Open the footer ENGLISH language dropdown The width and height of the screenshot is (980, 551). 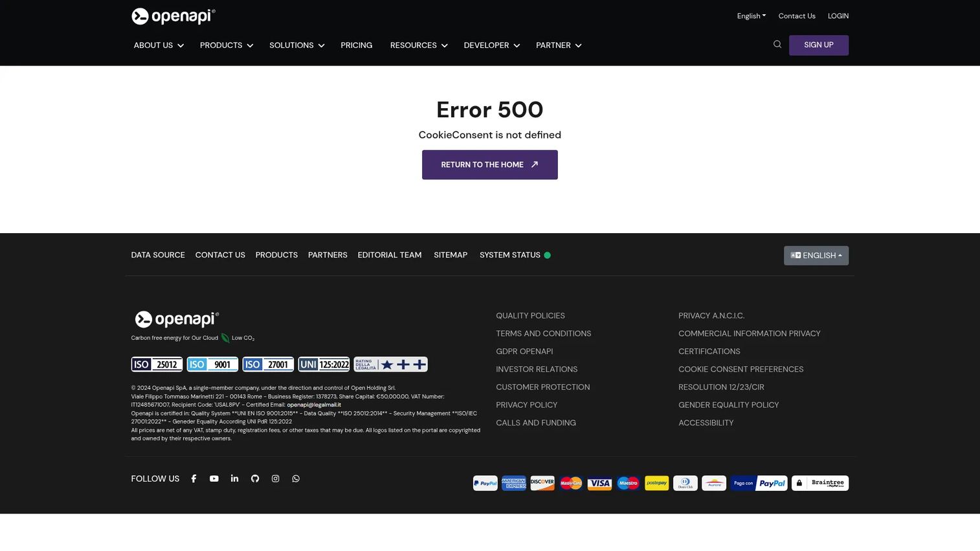coord(816,256)
